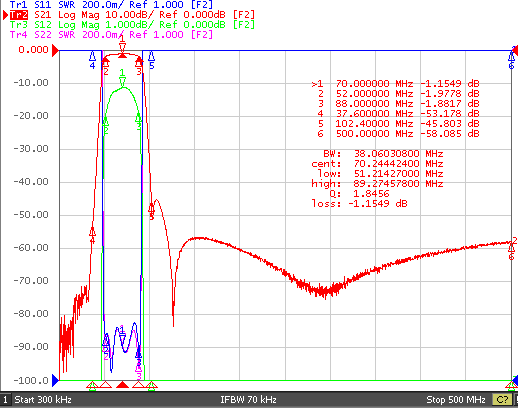Image resolution: width=518 pixels, height=408 pixels.
Task: Select marker 4 row 37.600000 MHz in list
Action: 395,114
